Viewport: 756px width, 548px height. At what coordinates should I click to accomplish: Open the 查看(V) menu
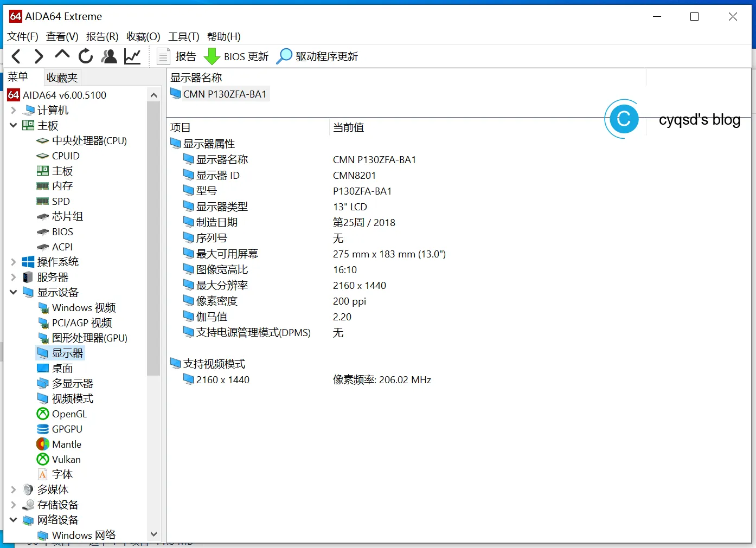click(x=62, y=36)
